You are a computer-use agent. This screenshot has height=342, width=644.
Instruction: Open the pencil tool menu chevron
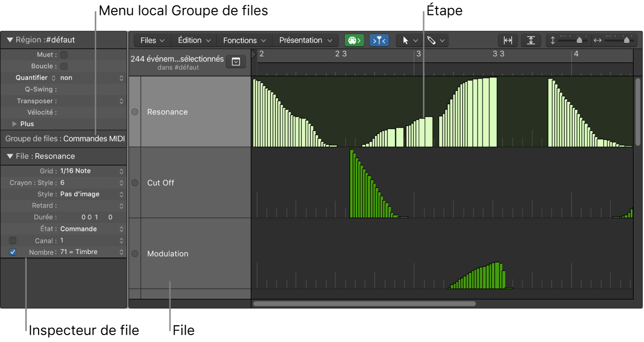click(x=441, y=41)
